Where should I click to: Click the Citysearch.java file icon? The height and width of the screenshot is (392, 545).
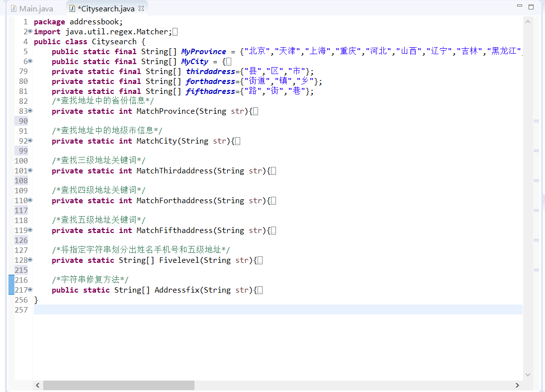72,8
